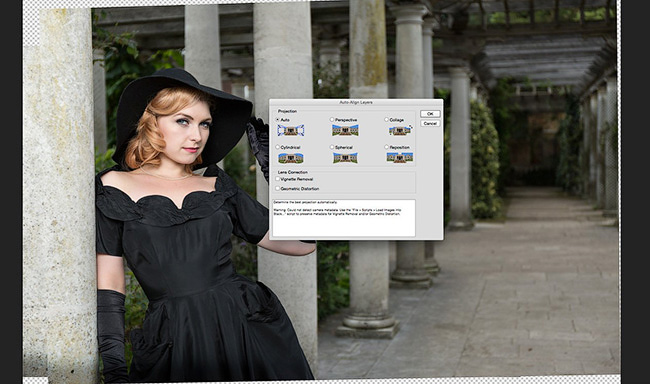The image size is (650, 384).
Task: Select the Cylindrical projection radio button
Action: [x=278, y=147]
